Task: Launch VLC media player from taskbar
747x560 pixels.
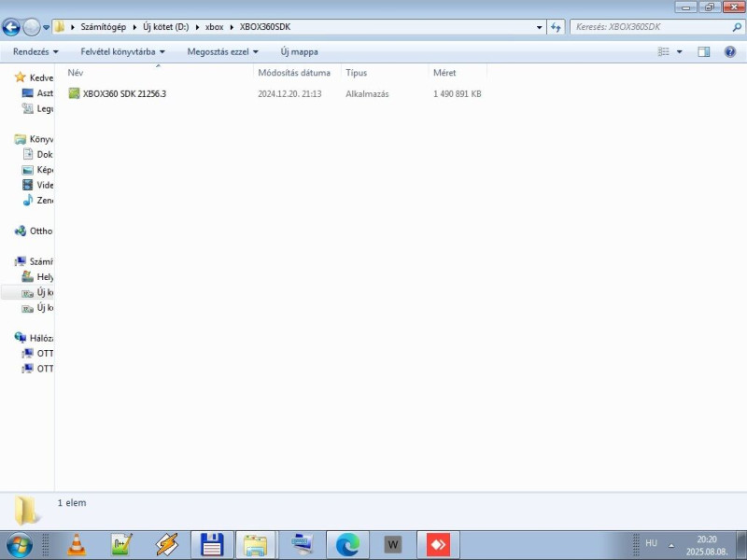Action: tap(77, 545)
